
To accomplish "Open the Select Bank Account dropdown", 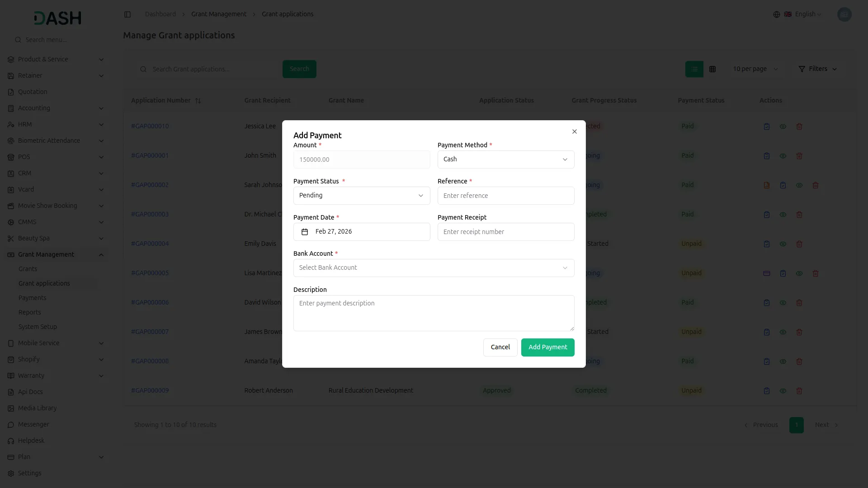I will (x=434, y=267).
